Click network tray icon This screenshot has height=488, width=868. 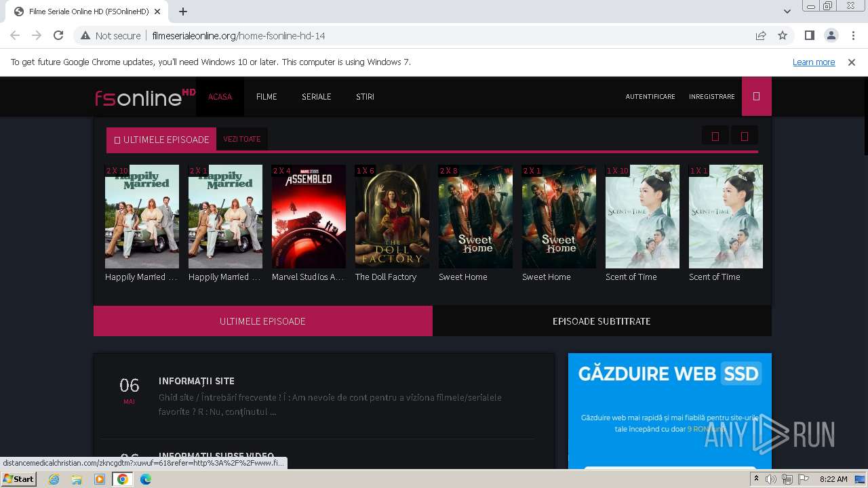click(x=787, y=479)
